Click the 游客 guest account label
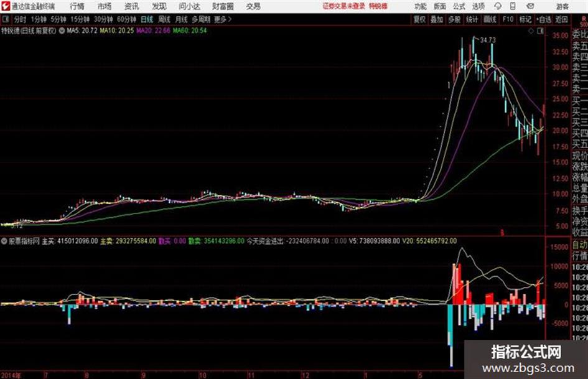The height and width of the screenshot is (379, 588). point(562,6)
